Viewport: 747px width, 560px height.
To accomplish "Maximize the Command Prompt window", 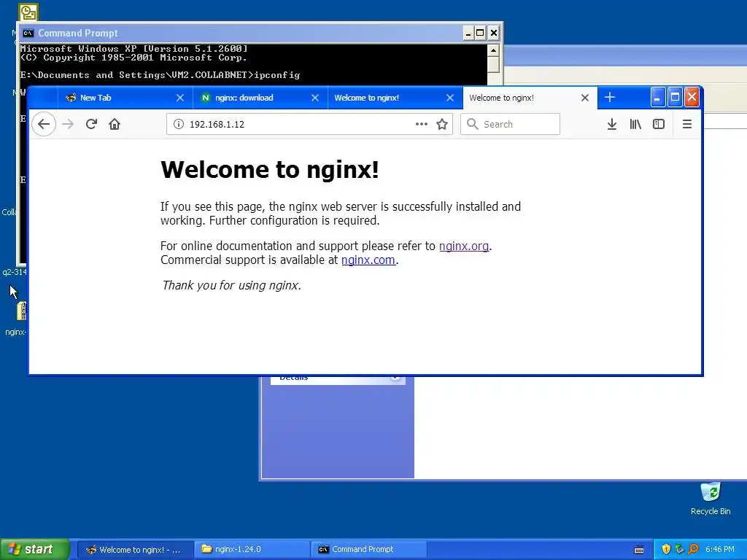I will coord(480,34).
